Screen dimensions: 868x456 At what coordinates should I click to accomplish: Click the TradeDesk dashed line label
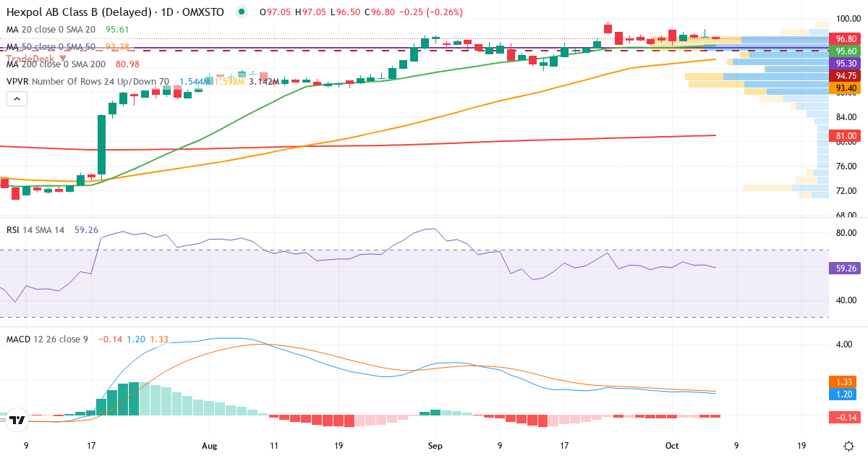pyautogui.click(x=36, y=58)
